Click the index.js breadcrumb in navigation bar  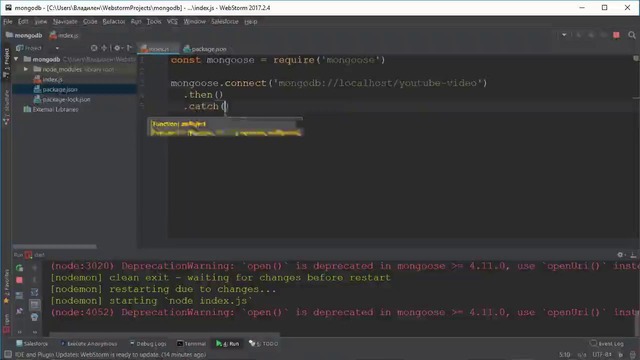pyautogui.click(x=64, y=36)
